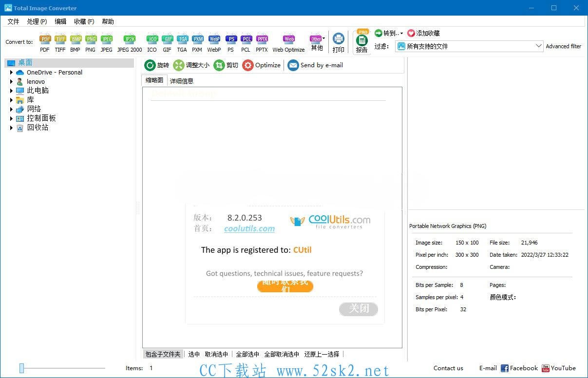Click the 打印 print icon
This screenshot has height=378, width=588.
click(x=338, y=43)
